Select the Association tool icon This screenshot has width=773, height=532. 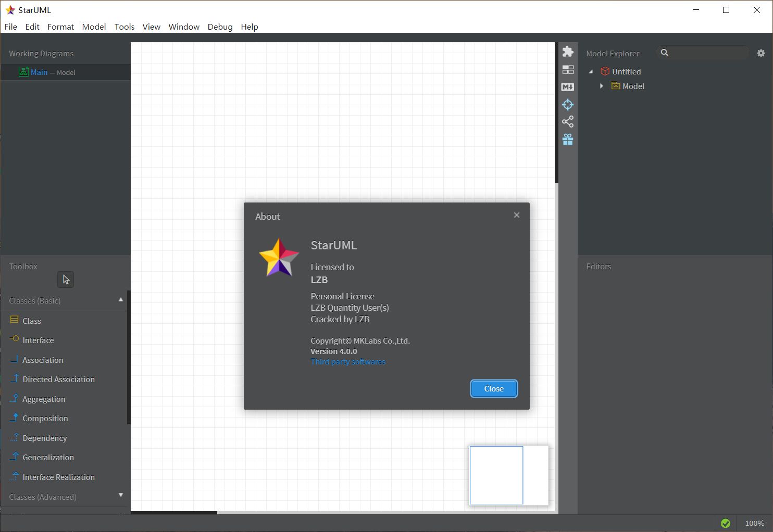pyautogui.click(x=15, y=359)
